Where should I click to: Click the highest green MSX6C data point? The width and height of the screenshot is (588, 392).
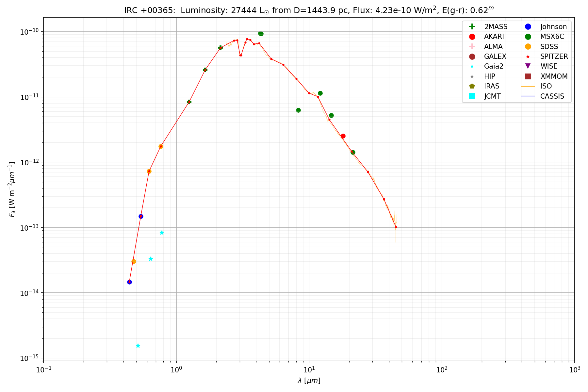pos(261,34)
